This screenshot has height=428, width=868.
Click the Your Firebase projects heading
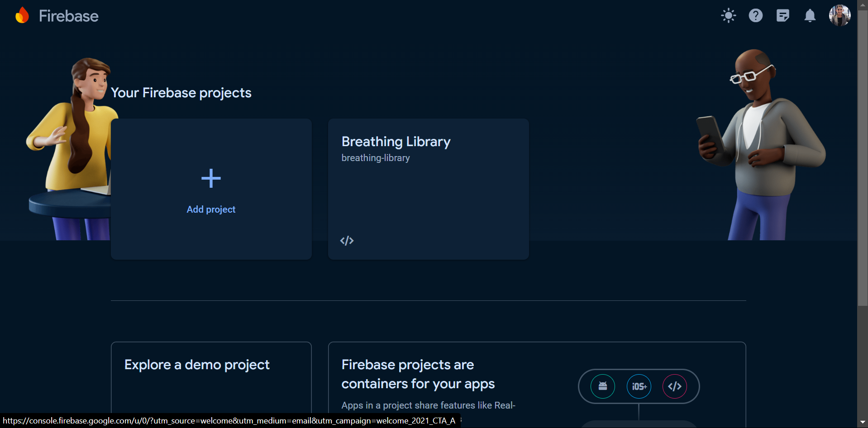coord(181,93)
